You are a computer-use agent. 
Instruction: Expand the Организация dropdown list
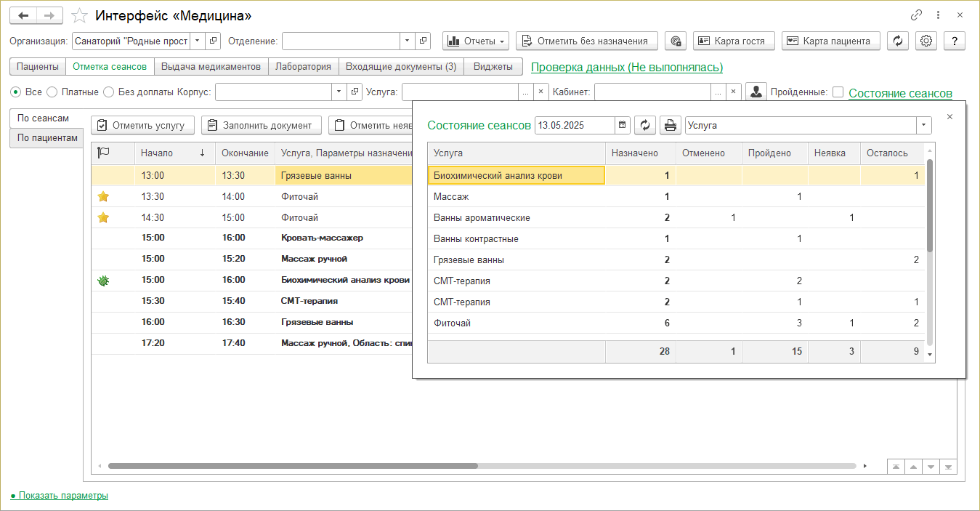[197, 41]
